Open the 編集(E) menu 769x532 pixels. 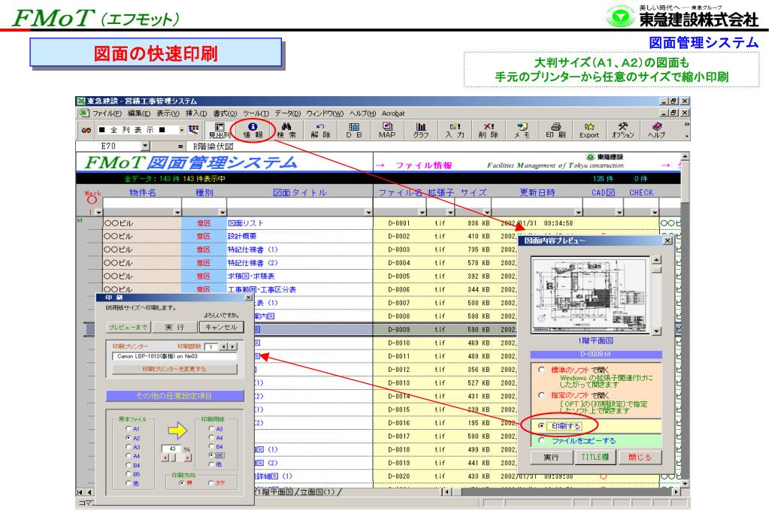pyautogui.click(x=139, y=113)
